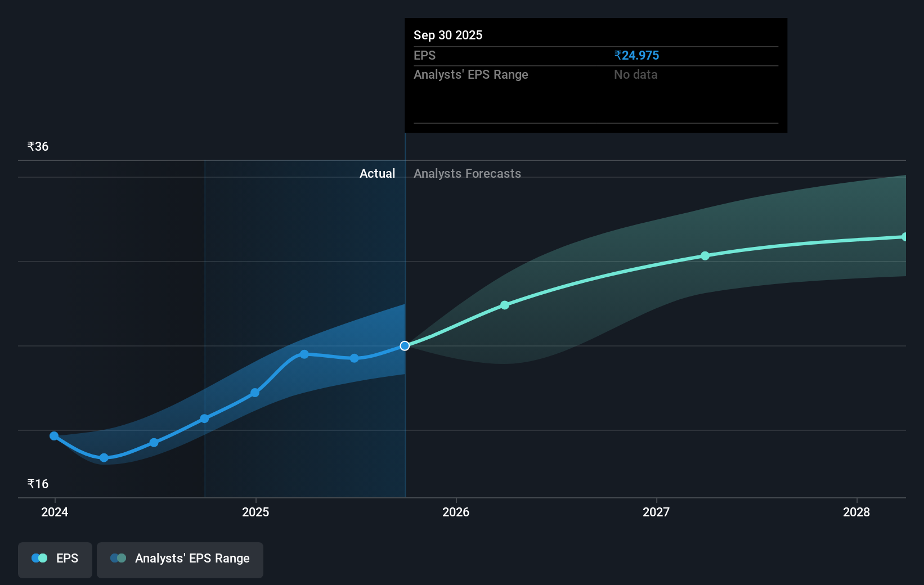The width and height of the screenshot is (924, 585).
Task: Select the white data point on the divider
Action: point(405,346)
